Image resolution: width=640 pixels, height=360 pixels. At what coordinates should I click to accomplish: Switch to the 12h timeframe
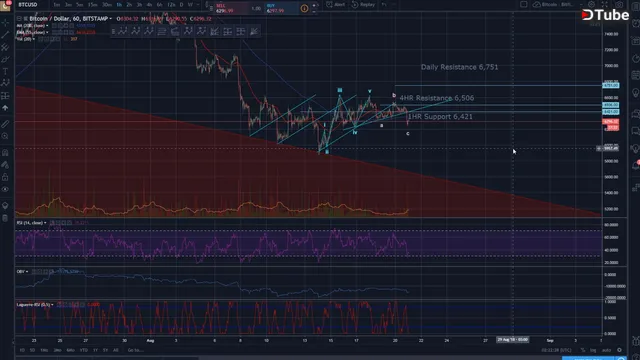(x=171, y=5)
